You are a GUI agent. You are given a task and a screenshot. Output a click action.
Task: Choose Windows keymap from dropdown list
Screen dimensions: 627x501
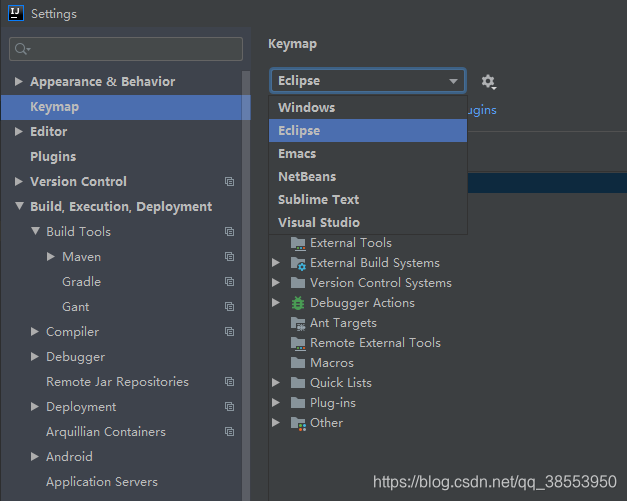(x=367, y=107)
